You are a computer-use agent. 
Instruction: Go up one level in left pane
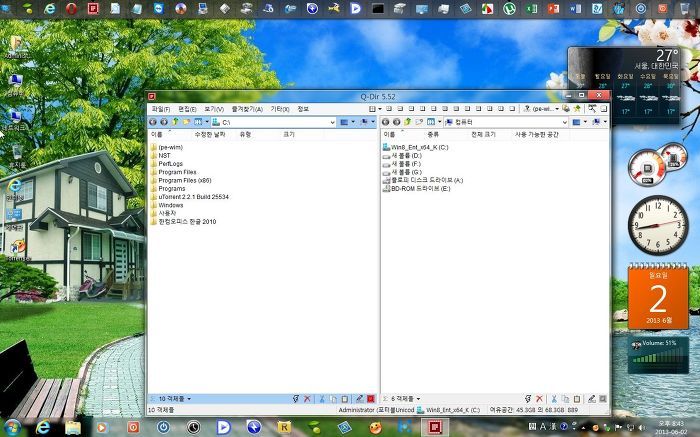[x=175, y=122]
